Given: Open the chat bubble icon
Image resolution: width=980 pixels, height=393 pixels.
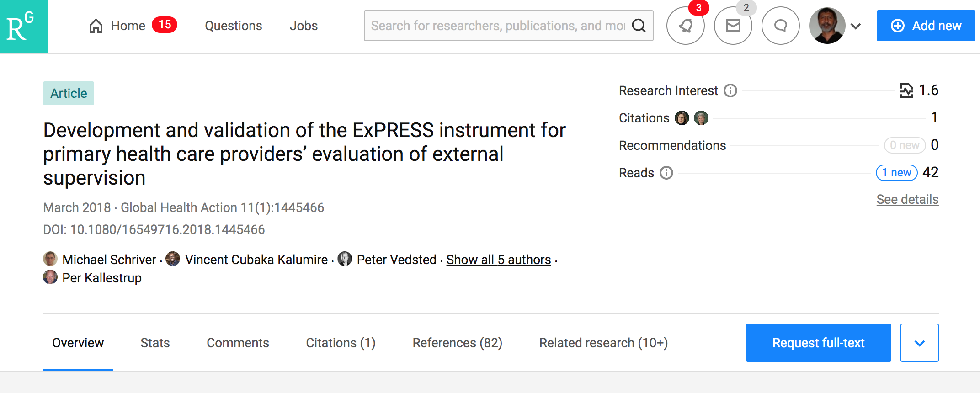Looking at the screenshot, I should click(x=780, y=26).
